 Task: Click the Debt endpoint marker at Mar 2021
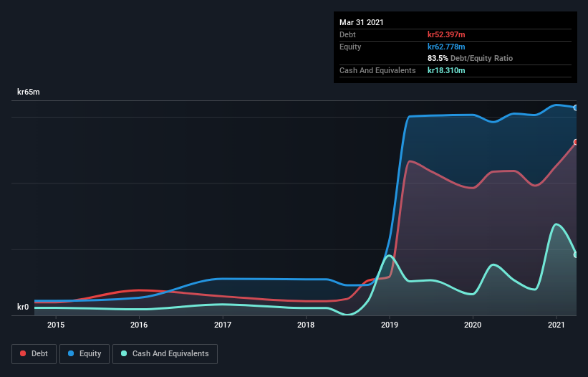coord(576,142)
